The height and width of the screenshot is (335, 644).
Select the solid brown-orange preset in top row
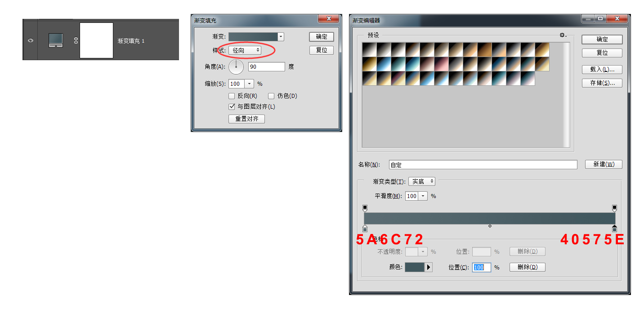[x=484, y=49]
